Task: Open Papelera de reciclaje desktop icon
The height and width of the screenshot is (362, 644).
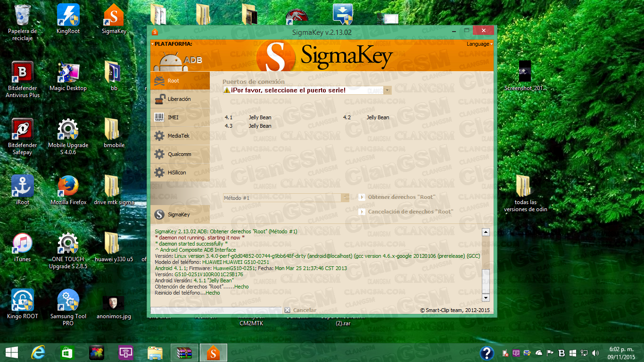Action: 22,22
